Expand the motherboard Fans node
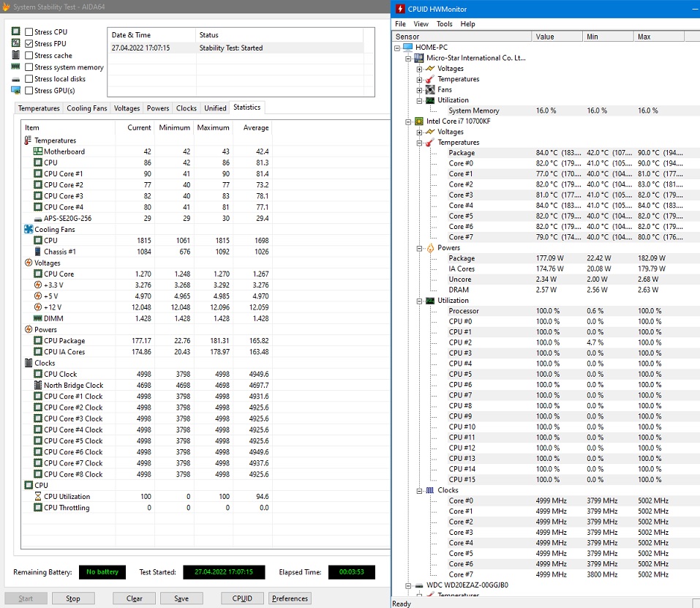700x608 pixels. pyautogui.click(x=419, y=90)
